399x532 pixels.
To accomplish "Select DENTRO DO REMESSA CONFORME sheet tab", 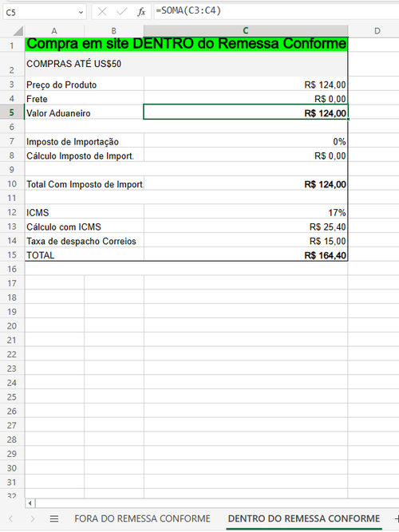I will click(x=304, y=518).
